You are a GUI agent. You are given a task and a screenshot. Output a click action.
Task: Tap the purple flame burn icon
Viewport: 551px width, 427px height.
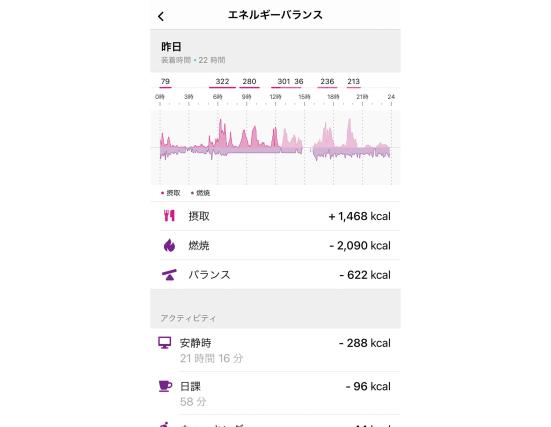pyautogui.click(x=169, y=245)
